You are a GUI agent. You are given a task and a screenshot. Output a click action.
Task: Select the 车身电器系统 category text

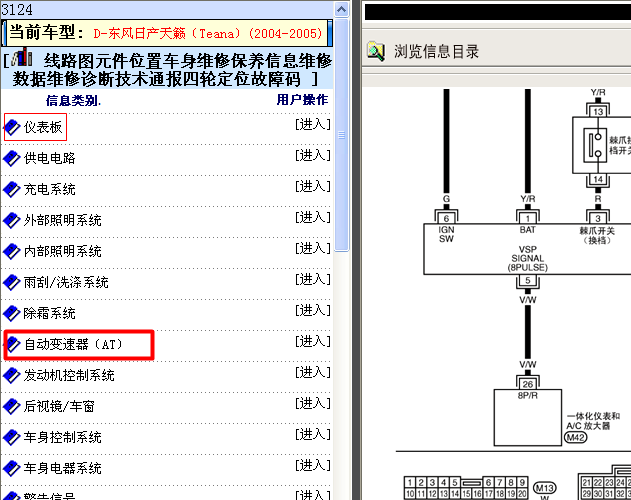pyautogui.click(x=62, y=468)
